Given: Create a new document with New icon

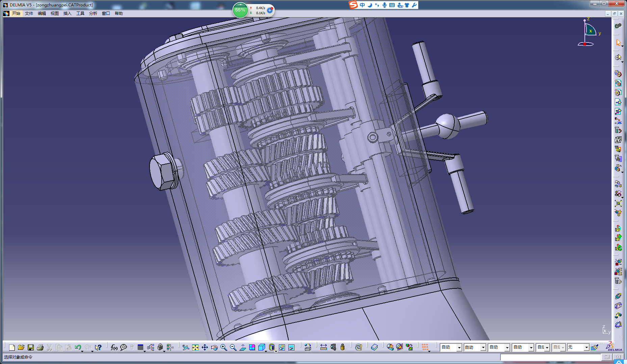Looking at the screenshot, I should click(x=12, y=347).
